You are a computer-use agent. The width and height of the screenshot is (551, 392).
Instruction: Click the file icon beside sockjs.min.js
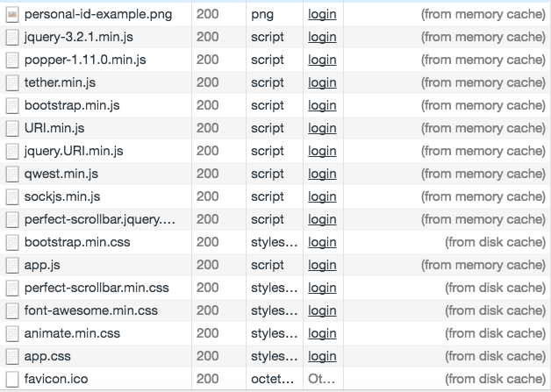[x=12, y=197]
